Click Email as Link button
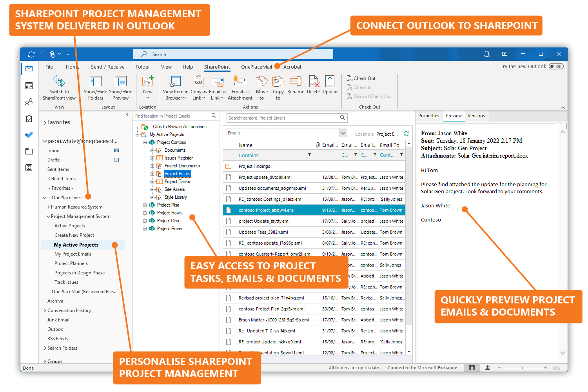 (217, 88)
